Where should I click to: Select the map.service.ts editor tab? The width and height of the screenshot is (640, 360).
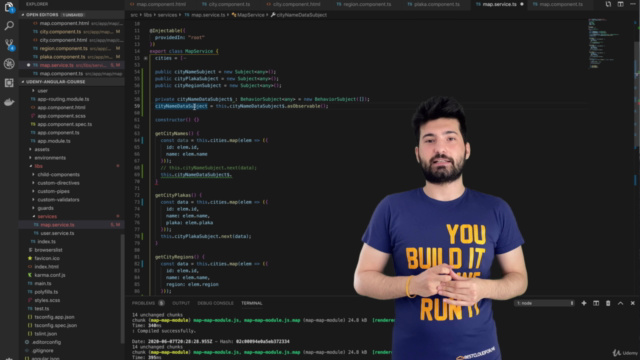499,4
